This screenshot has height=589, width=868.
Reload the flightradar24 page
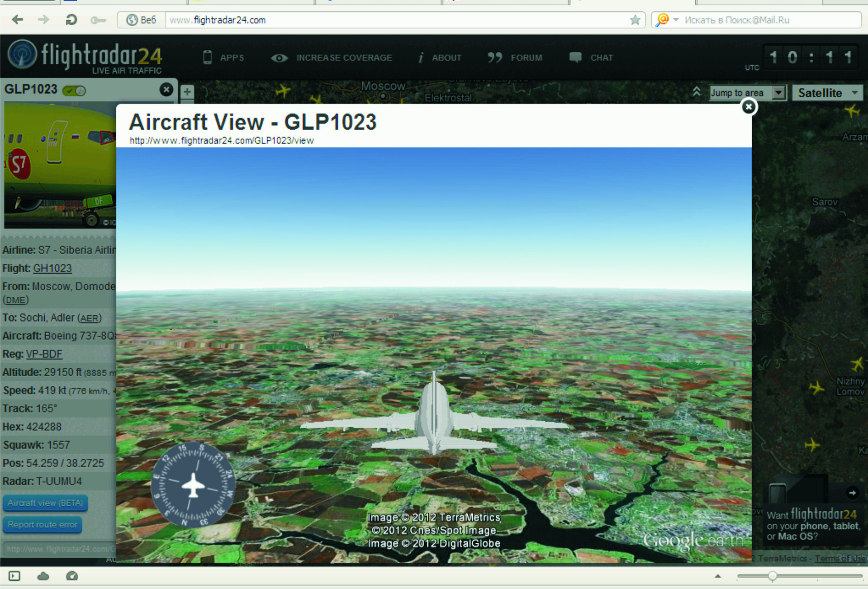click(x=71, y=20)
